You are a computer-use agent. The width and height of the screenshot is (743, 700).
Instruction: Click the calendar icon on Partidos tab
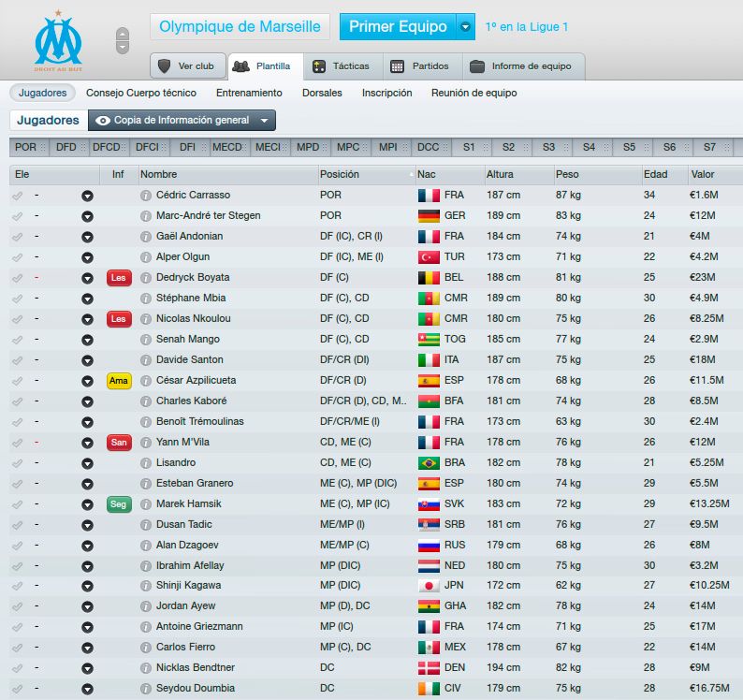(x=397, y=66)
